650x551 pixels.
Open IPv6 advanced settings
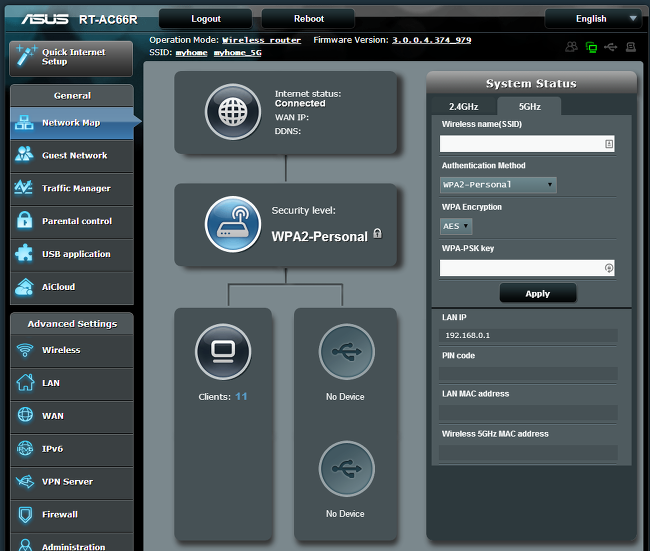[x=72, y=449]
